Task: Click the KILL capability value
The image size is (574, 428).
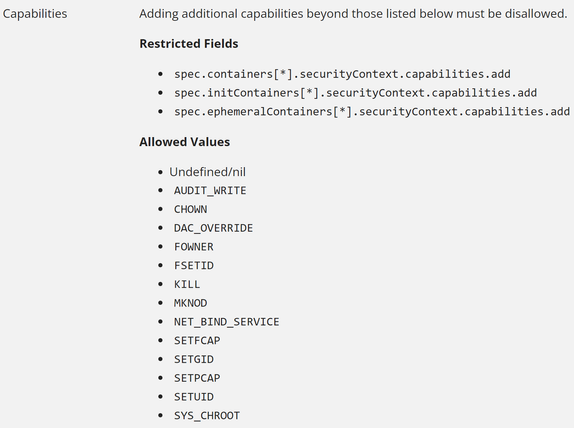Action: click(187, 284)
